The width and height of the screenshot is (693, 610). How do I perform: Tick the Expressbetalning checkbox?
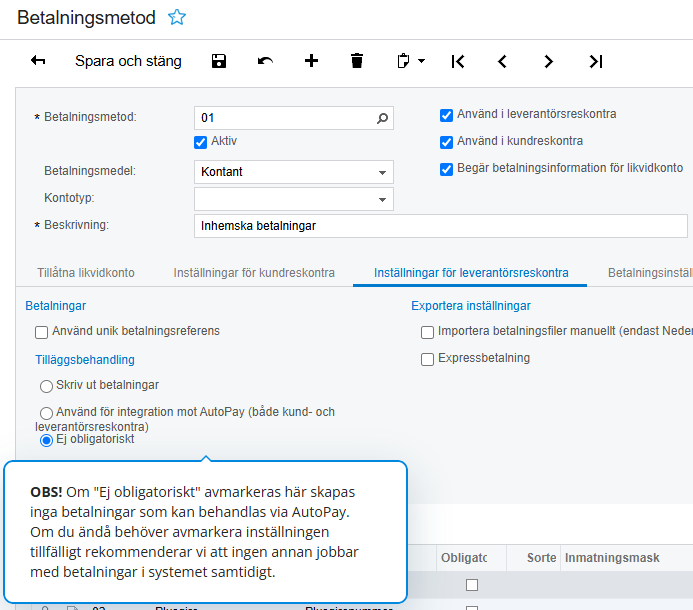pos(428,359)
